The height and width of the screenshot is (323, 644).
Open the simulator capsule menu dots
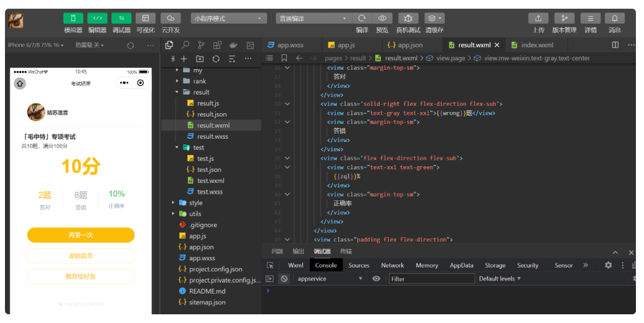tap(124, 83)
